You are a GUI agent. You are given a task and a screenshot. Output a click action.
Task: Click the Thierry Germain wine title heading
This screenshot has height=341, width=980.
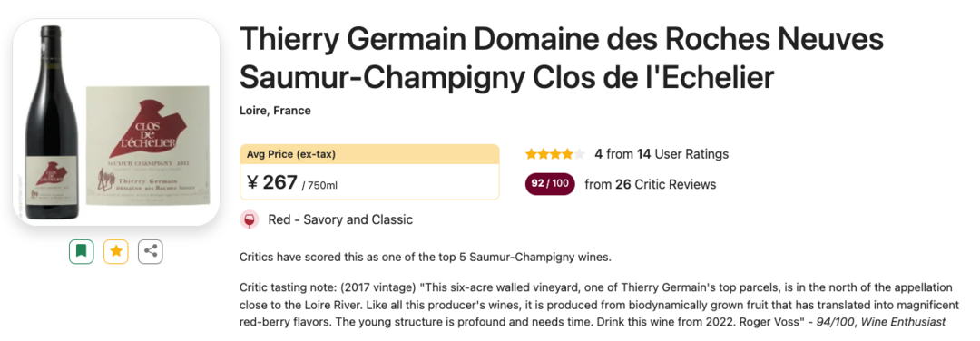pos(562,58)
